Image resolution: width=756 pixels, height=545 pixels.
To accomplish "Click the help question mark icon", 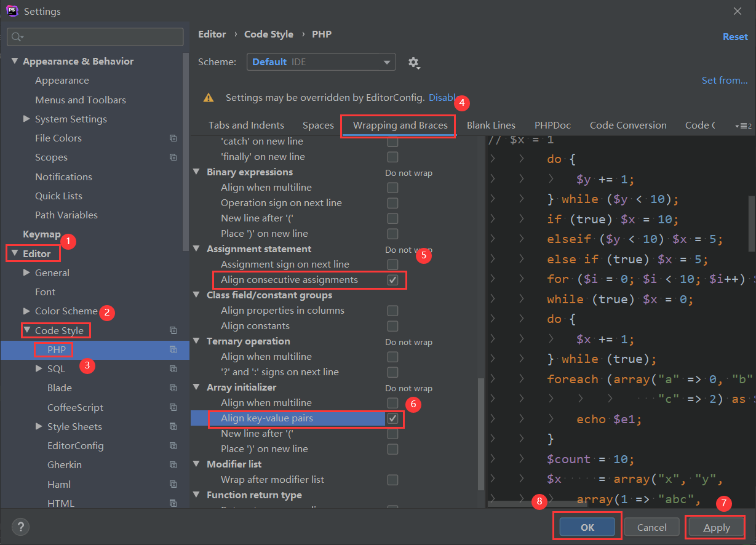I will 20,527.
